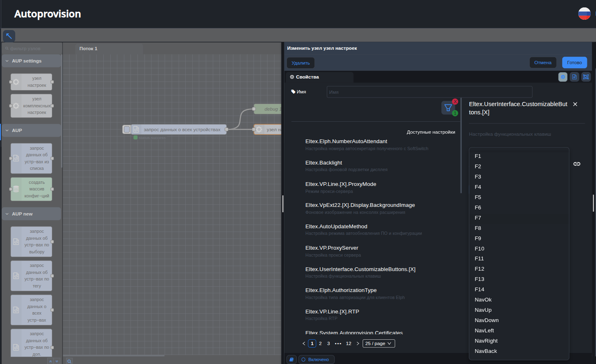The width and height of the screenshot is (596, 364).
Task: Open the node description document icon tab
Action: point(574,77)
